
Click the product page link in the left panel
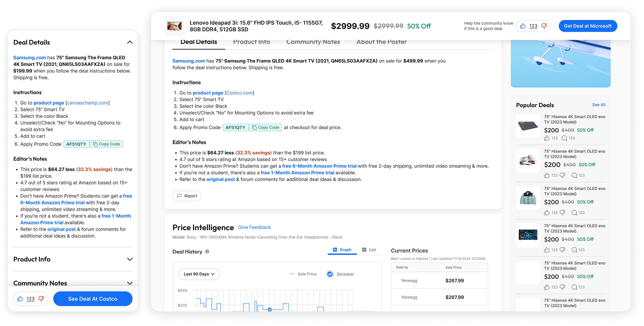[x=49, y=103]
